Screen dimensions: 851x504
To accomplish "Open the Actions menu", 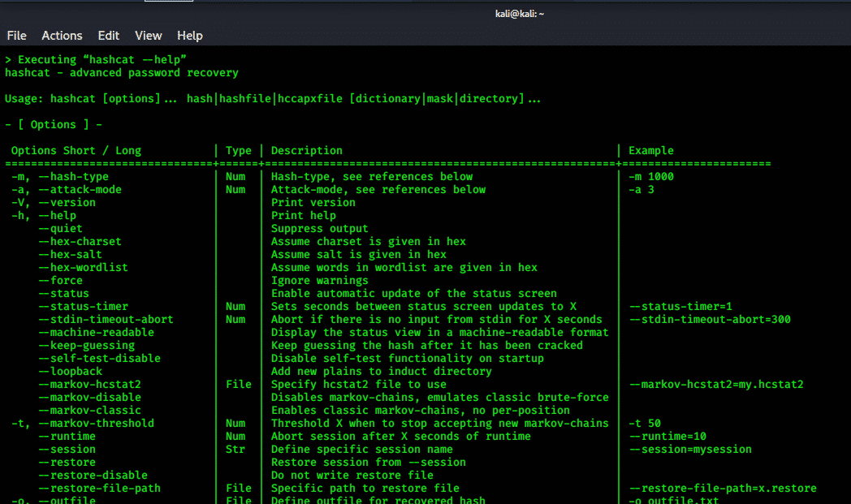I will pos(62,36).
